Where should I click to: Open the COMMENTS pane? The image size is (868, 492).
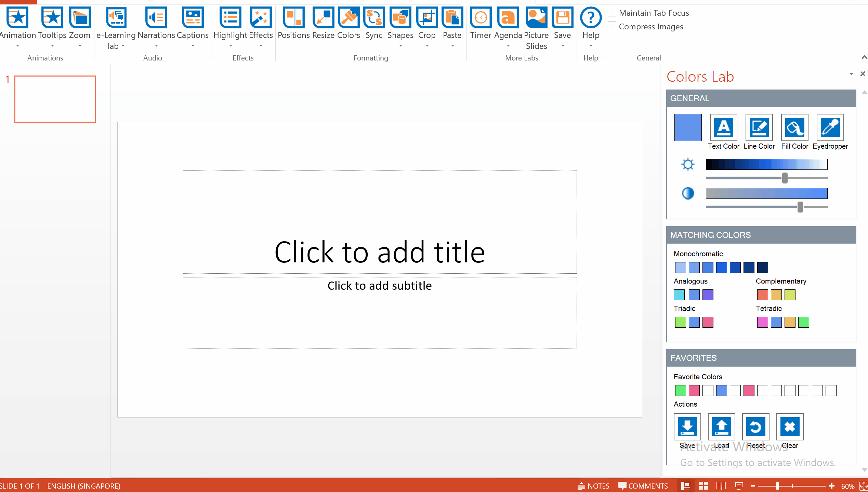coord(643,486)
